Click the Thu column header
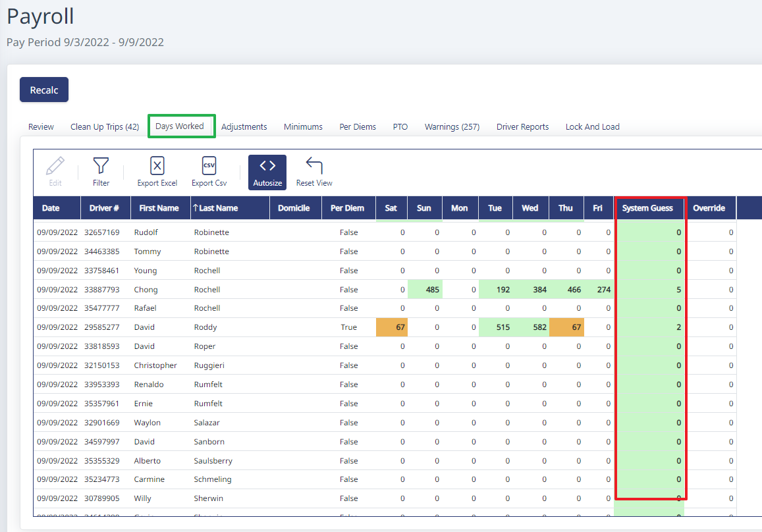 coord(565,208)
